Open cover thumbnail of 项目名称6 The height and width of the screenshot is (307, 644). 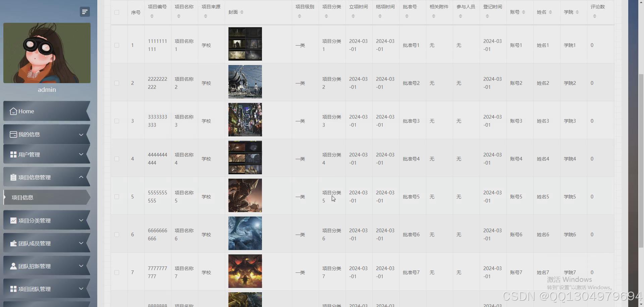(245, 233)
